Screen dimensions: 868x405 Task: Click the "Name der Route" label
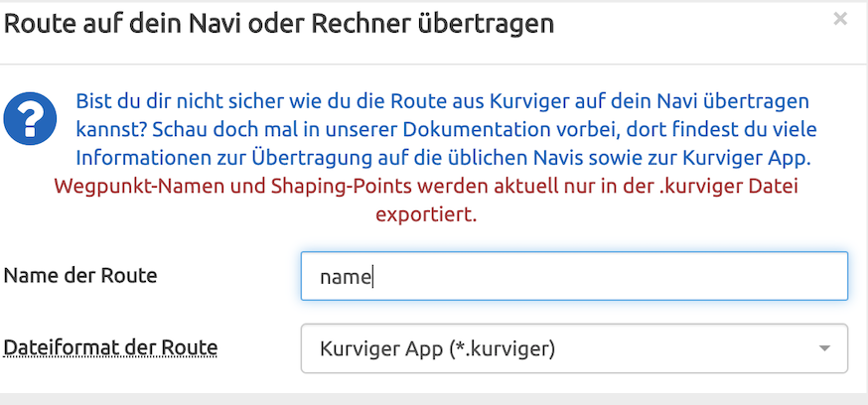pos(80,275)
